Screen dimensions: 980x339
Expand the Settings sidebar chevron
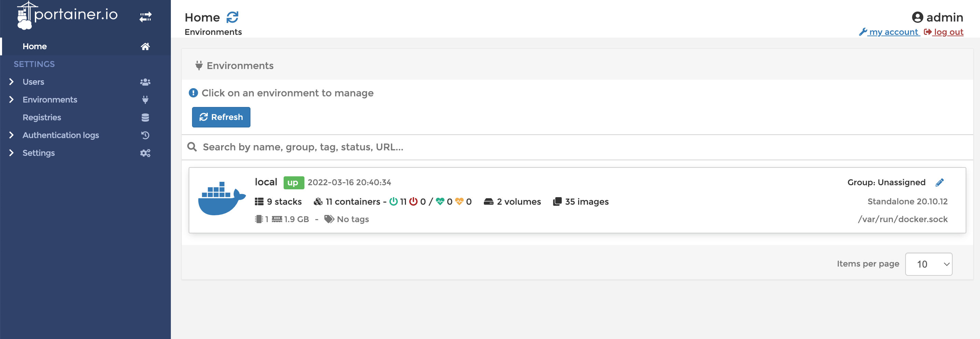11,153
